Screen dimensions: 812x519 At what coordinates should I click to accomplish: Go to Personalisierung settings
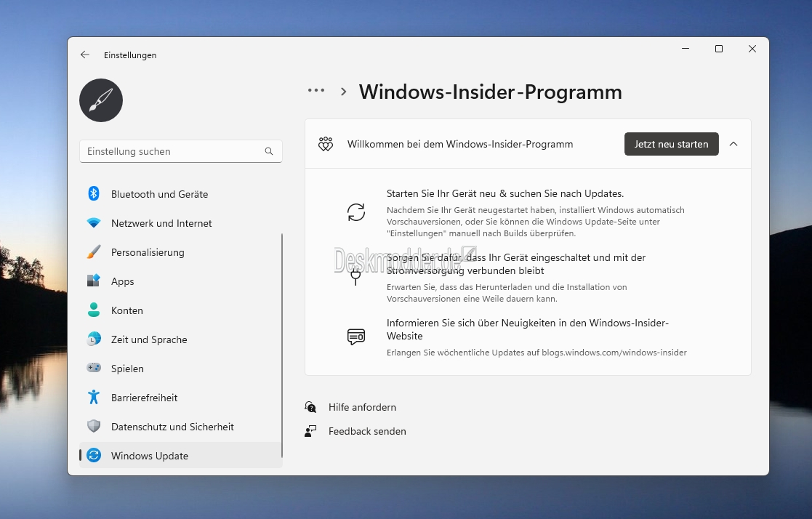181,252
